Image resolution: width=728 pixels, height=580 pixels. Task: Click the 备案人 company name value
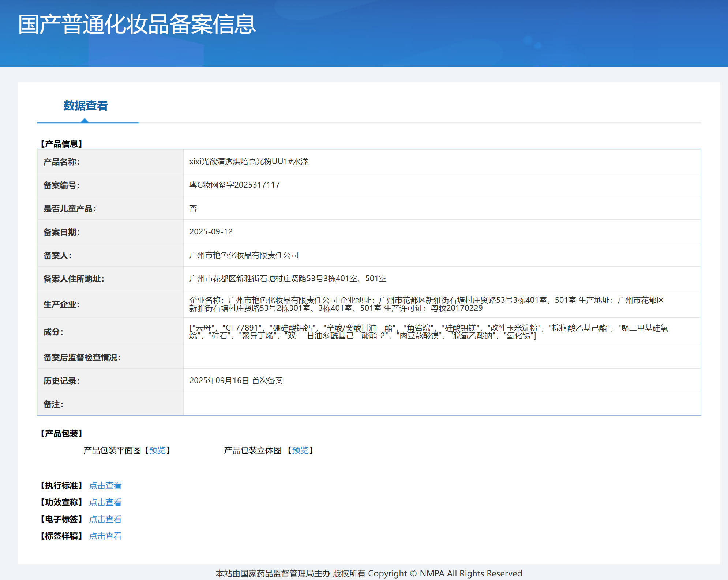click(x=244, y=255)
